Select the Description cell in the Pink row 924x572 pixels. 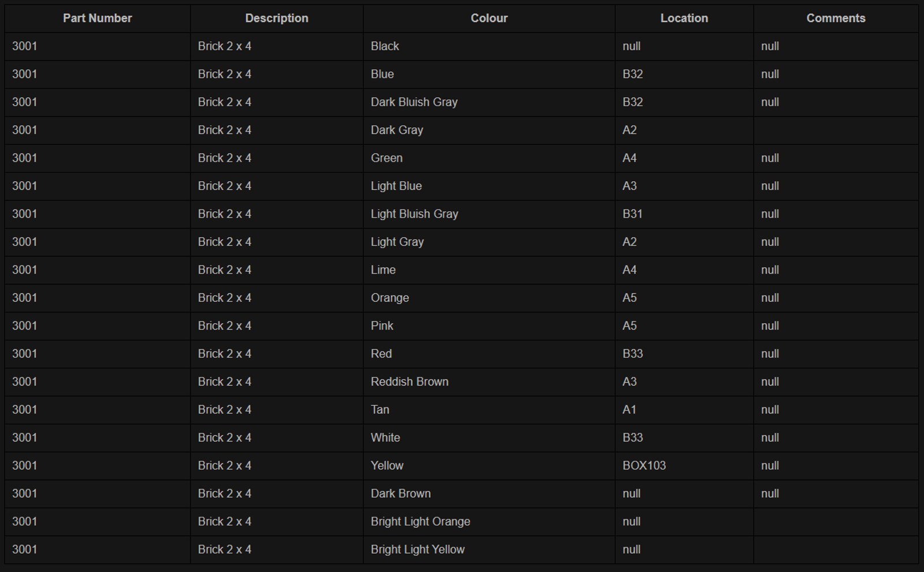(x=225, y=326)
